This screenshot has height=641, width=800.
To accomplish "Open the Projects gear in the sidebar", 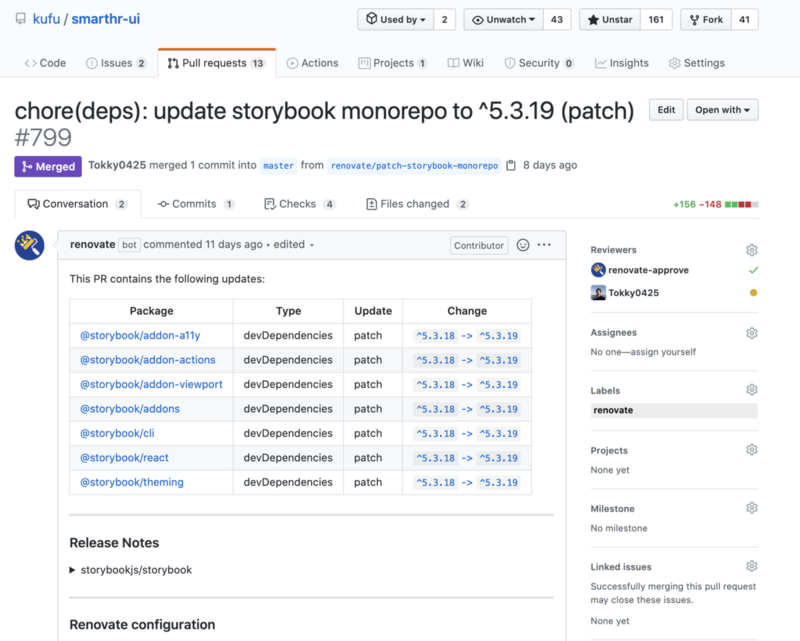I will click(752, 450).
